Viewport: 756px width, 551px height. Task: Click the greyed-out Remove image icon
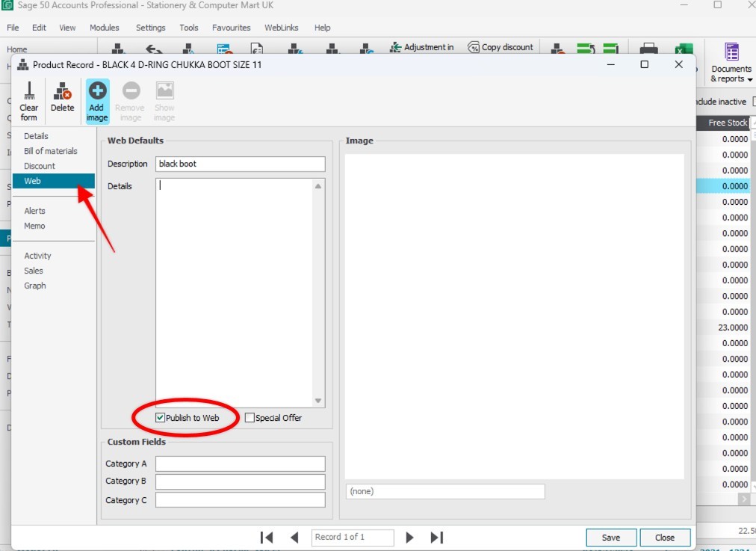131,90
